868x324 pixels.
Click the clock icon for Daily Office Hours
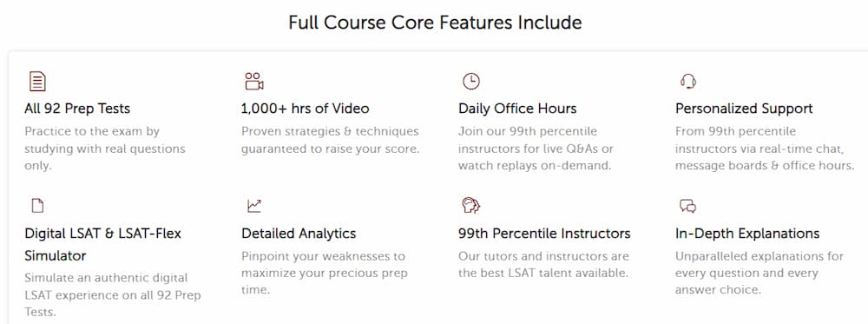coord(471,82)
